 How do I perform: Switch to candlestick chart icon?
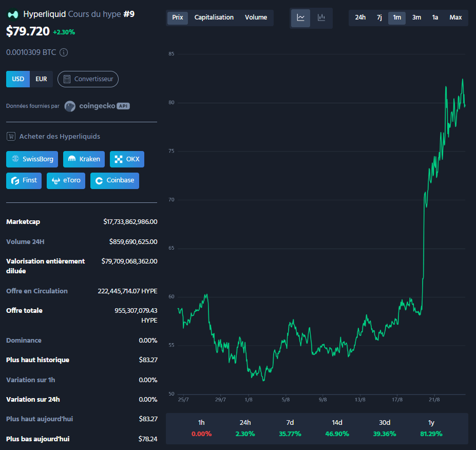tap(321, 17)
